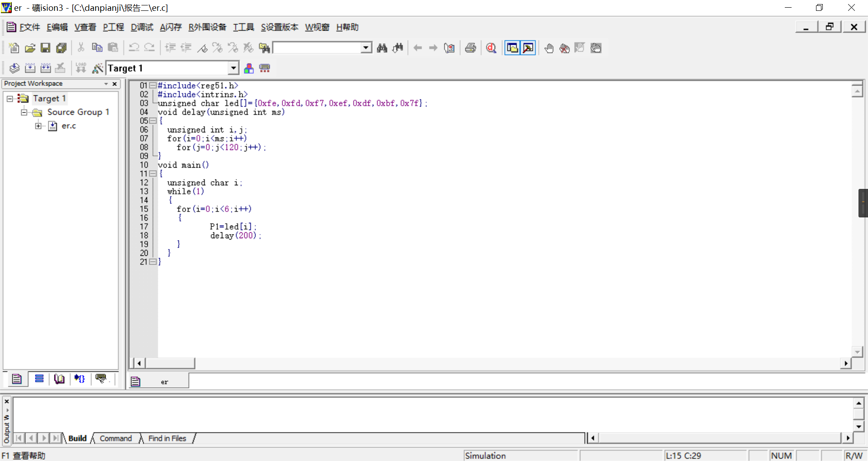Open the H帮助 (Help) menu

347,27
